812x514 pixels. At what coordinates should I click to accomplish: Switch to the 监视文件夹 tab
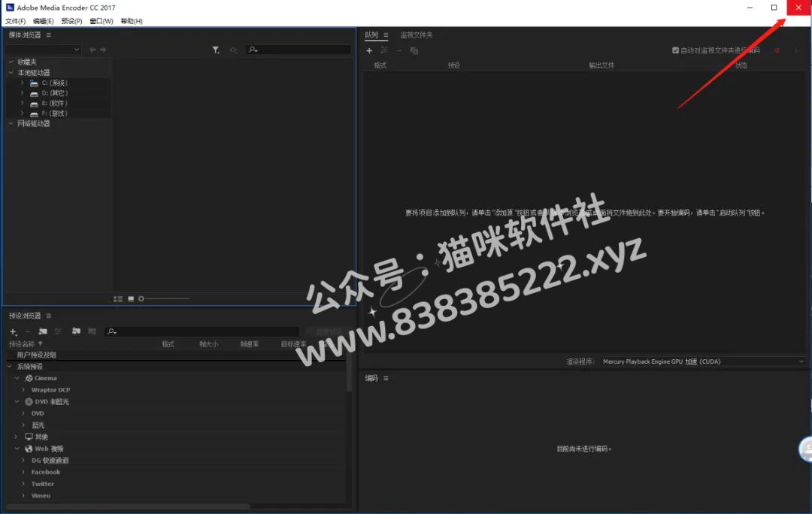tap(417, 35)
